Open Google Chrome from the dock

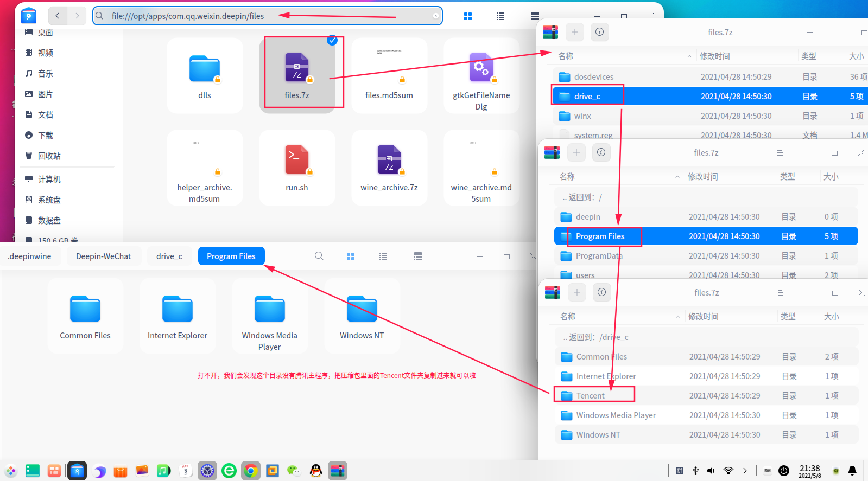tap(251, 471)
